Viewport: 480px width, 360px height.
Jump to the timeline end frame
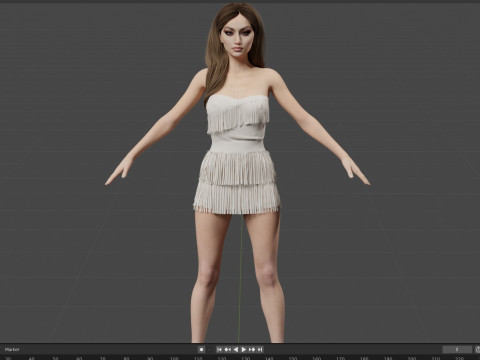(260, 349)
